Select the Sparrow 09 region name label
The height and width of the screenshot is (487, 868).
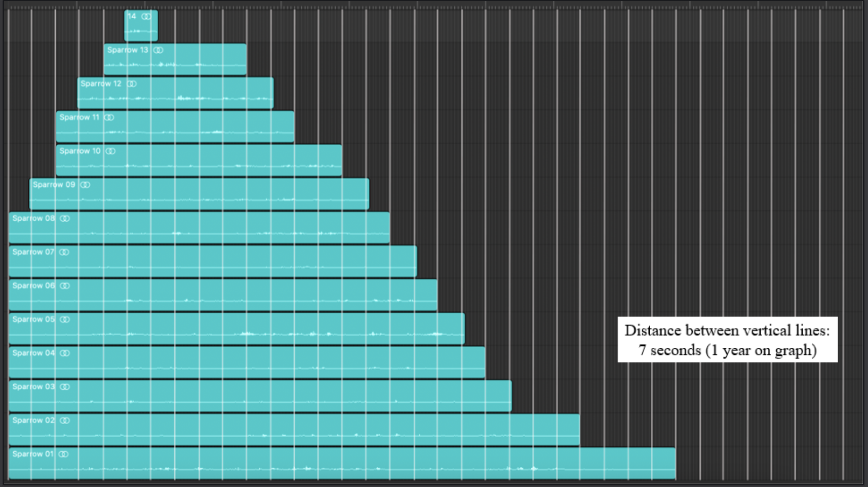[54, 185]
